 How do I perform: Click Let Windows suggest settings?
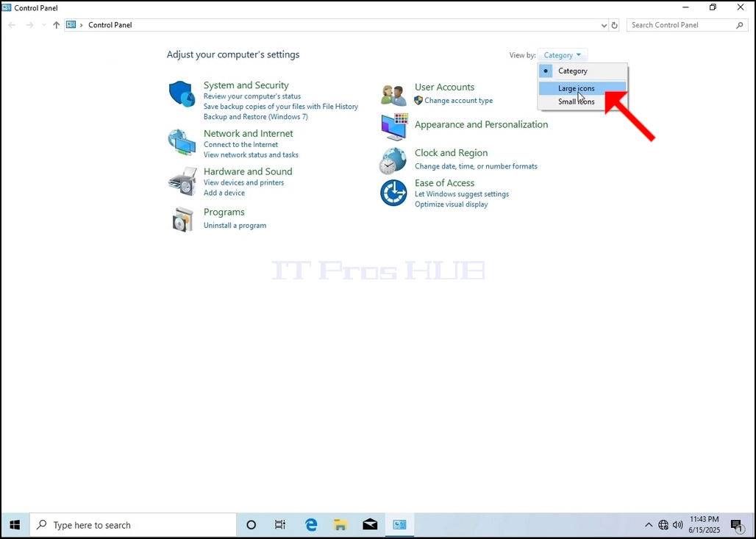(x=462, y=194)
